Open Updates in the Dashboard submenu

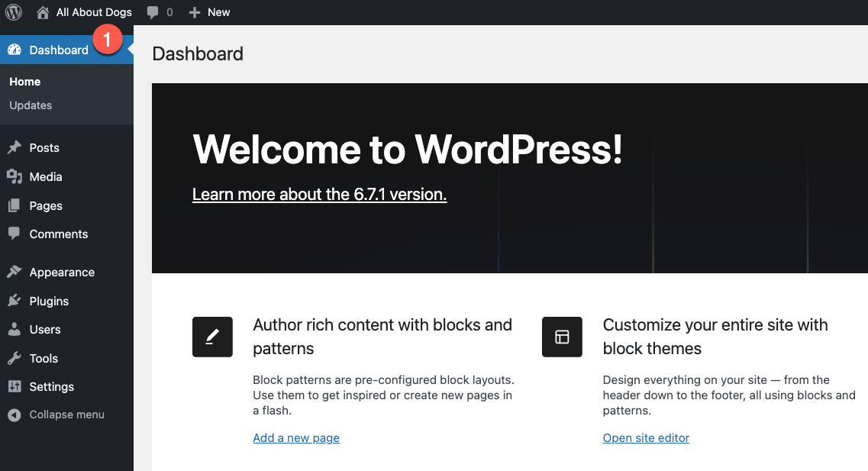click(x=31, y=105)
